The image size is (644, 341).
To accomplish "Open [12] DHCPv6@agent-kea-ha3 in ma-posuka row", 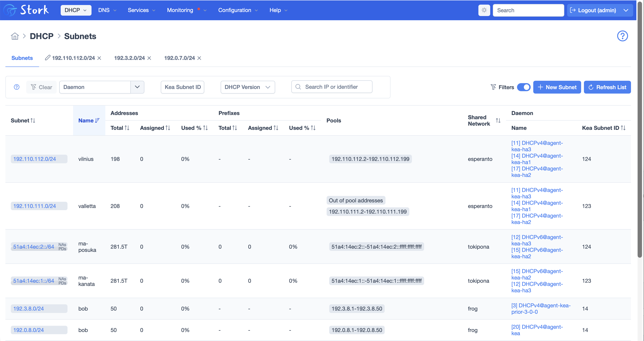I will [537, 240].
